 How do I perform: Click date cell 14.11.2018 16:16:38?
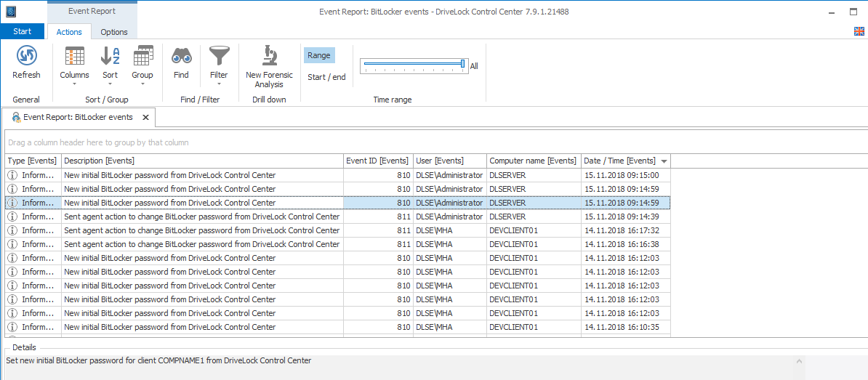coord(625,244)
